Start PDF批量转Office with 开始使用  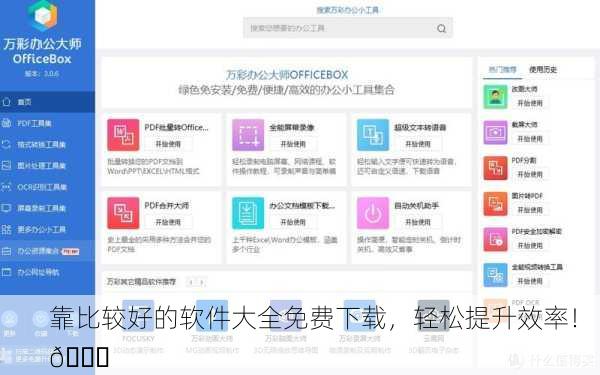click(x=168, y=144)
